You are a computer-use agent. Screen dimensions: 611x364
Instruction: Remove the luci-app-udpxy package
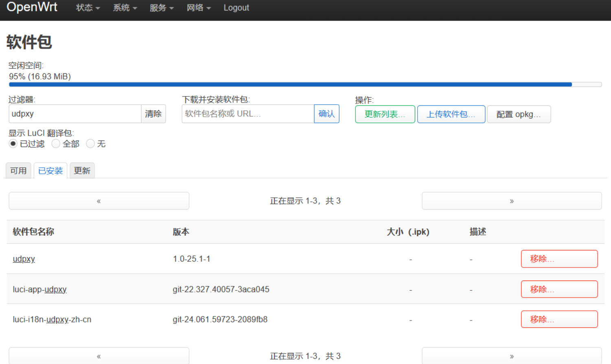[x=559, y=289]
